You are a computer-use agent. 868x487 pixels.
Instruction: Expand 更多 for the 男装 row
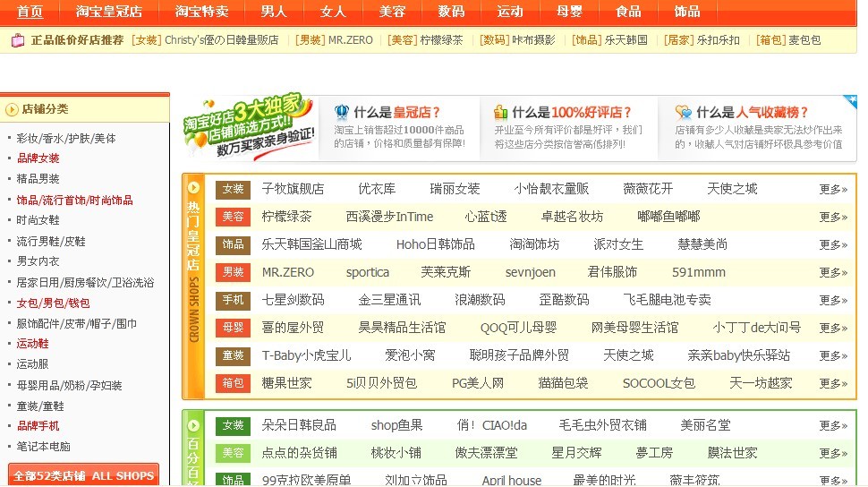[833, 272]
